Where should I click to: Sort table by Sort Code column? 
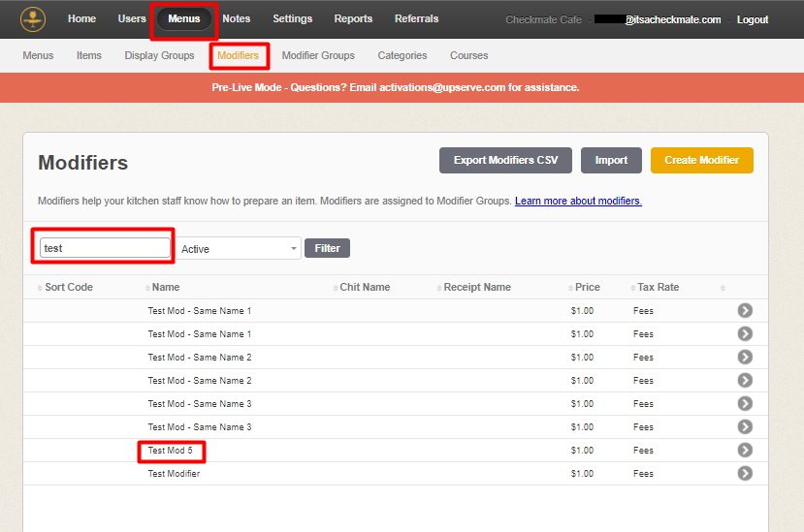coord(68,288)
